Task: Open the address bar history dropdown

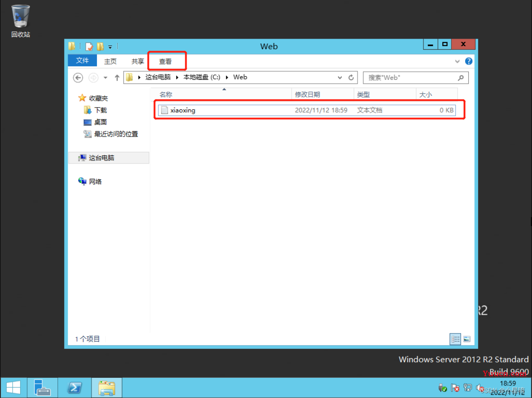Action: (x=340, y=78)
